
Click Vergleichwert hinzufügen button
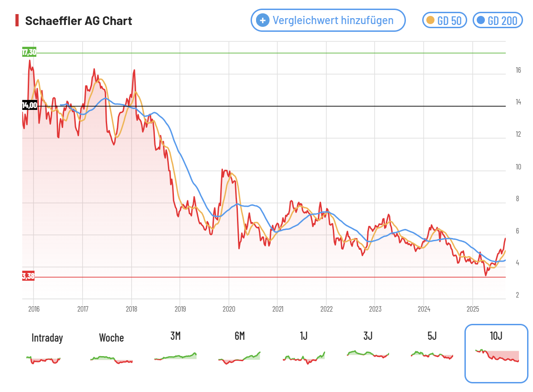328,20
